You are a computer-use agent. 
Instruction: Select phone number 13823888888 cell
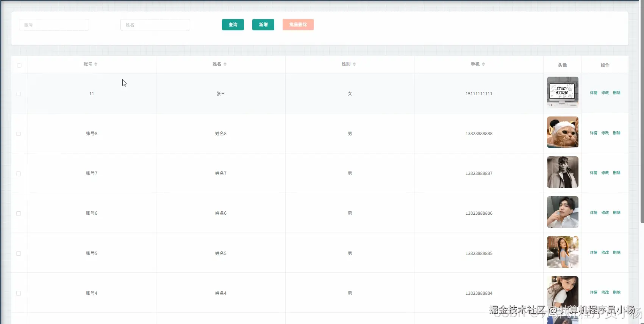pyautogui.click(x=479, y=134)
